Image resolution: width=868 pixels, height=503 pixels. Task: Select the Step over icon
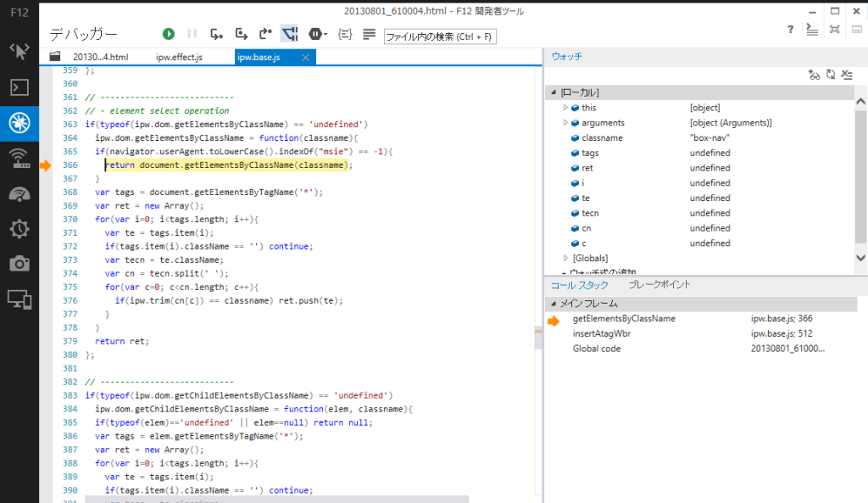point(241,34)
